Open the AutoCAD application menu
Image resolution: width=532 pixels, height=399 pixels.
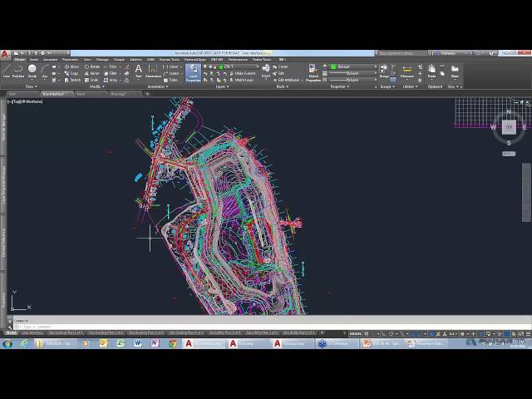[5, 55]
